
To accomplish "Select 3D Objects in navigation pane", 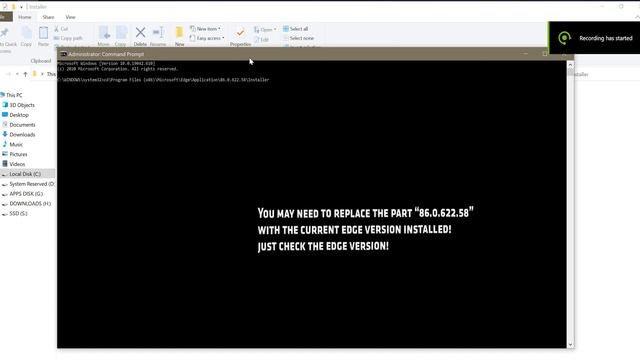I will pyautogui.click(x=18, y=105).
